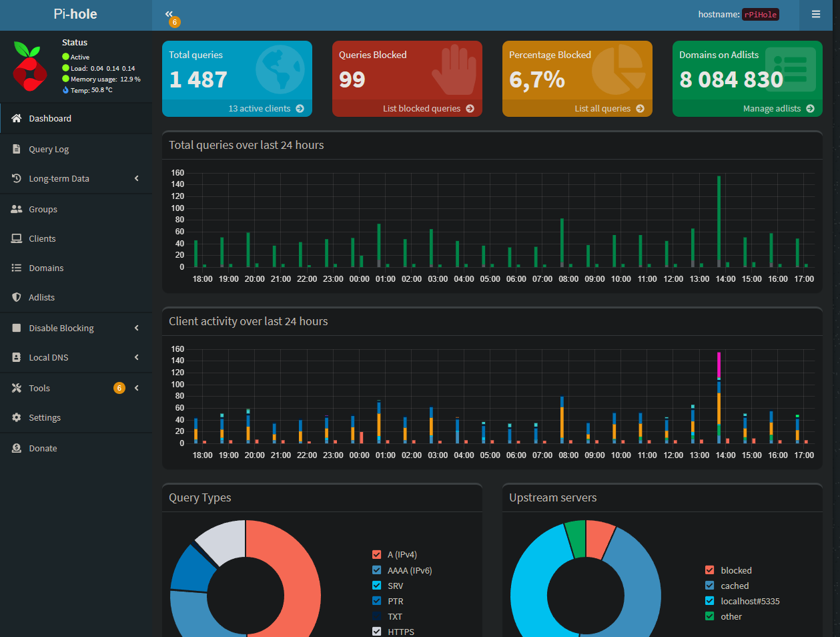Click arrow icon beside 'List blocked queries'
Viewport: 840px width, 637px height.
[x=470, y=108]
